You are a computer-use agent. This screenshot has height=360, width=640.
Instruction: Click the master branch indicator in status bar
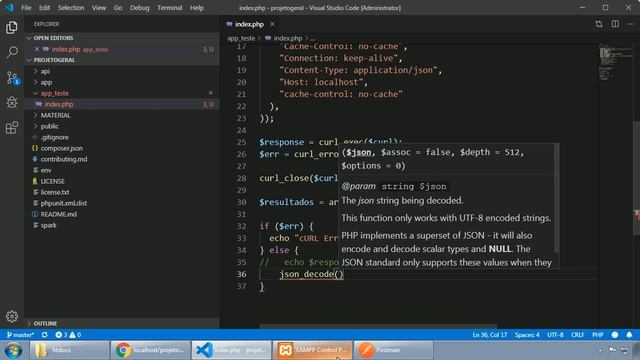(x=20, y=335)
